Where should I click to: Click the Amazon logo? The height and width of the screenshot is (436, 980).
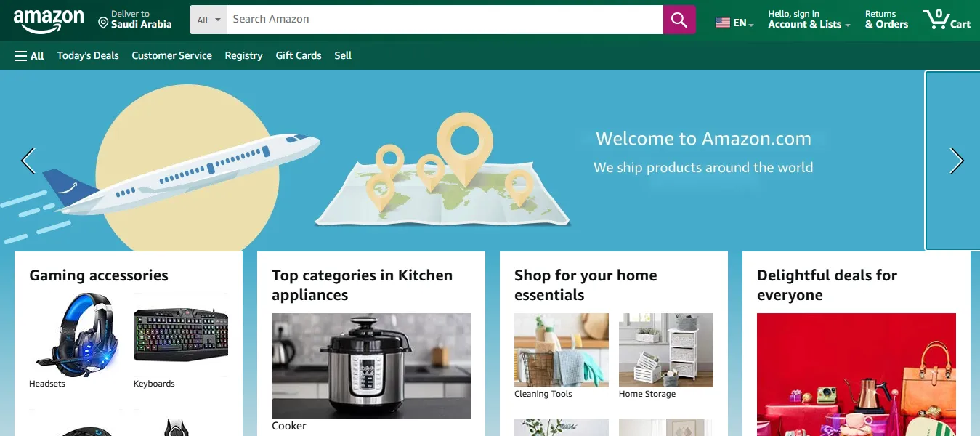(x=49, y=20)
